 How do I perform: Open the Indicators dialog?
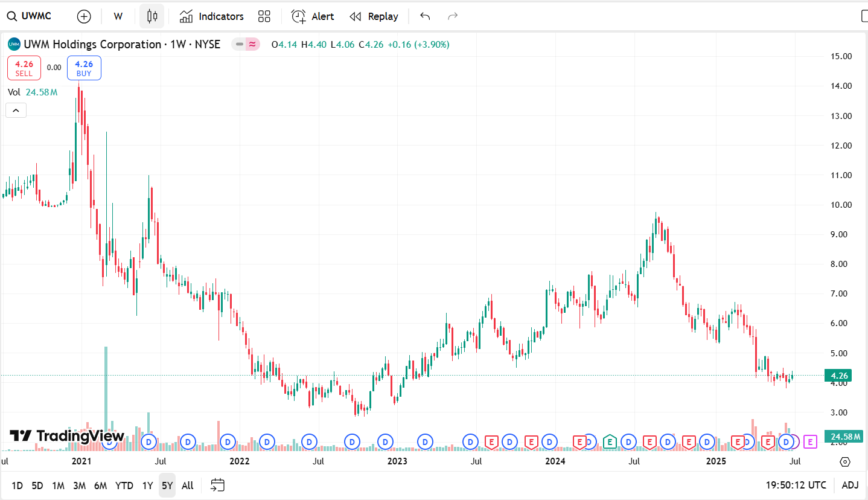coord(212,16)
